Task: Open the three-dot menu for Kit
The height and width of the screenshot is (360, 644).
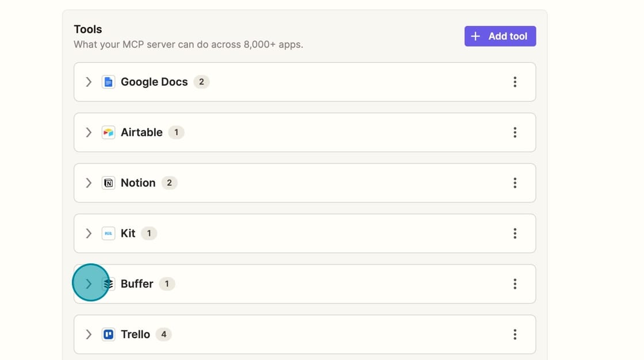Action: (515, 233)
